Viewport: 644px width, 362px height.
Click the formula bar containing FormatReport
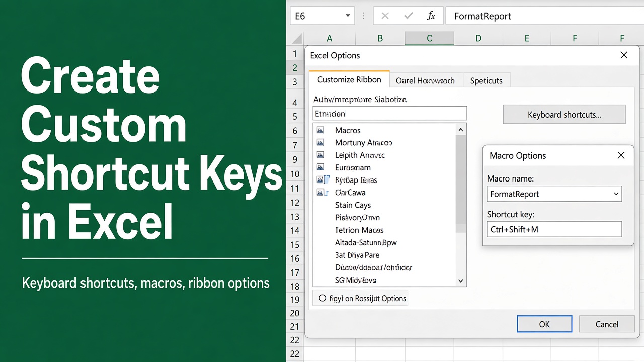pos(544,16)
